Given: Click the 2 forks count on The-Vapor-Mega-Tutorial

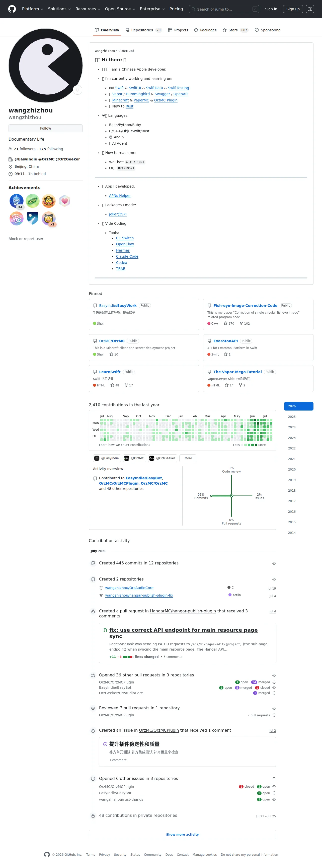Looking at the screenshot, I should click(242, 385).
